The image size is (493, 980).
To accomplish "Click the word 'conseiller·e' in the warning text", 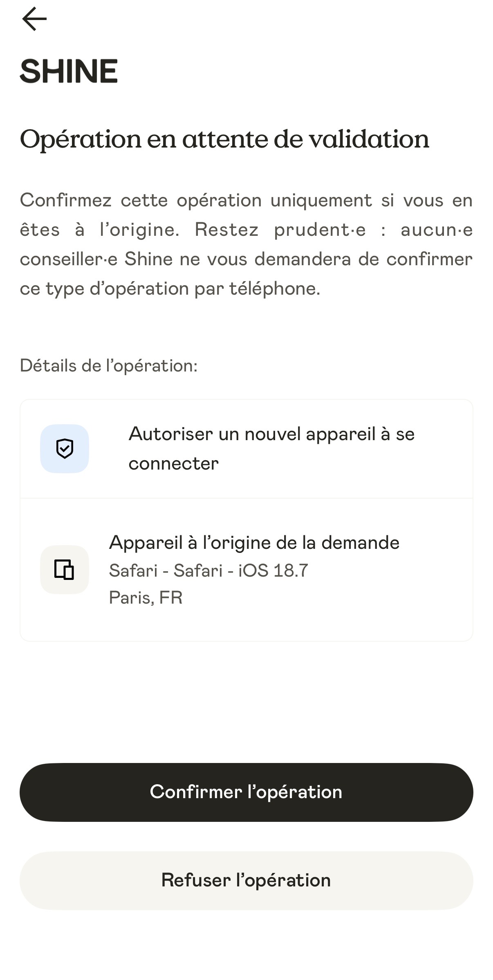I will (69, 260).
